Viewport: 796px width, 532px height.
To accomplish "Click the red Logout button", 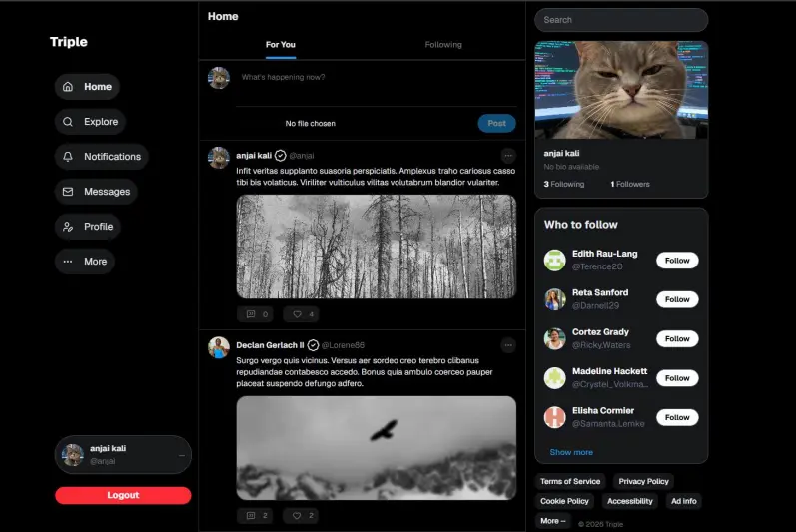I will coord(123,495).
